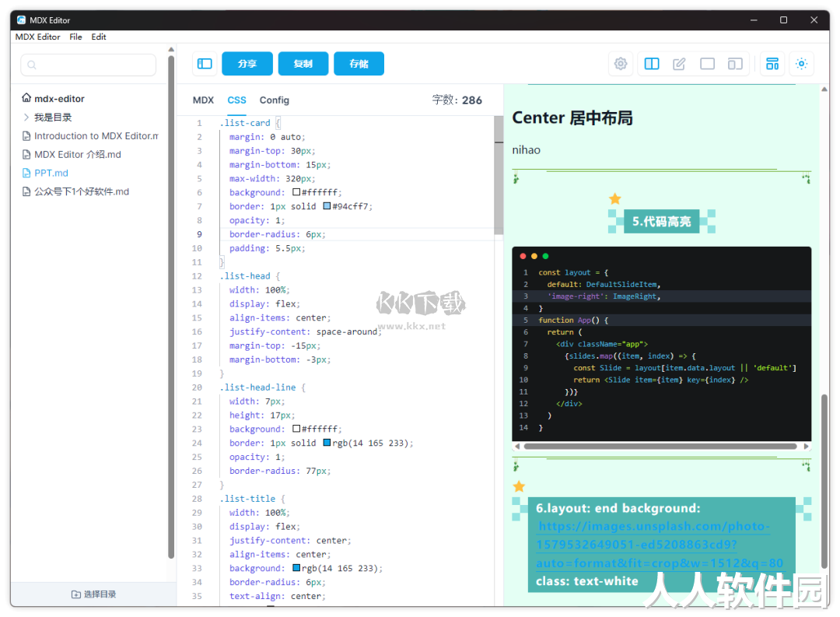Click file icon beside PPT.md

click(26, 173)
